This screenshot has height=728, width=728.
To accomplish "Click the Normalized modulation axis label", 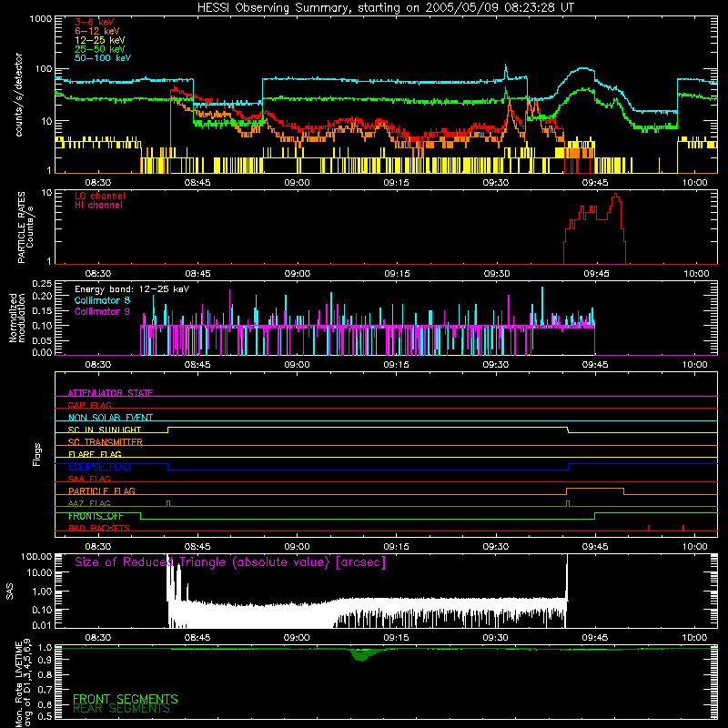I will pyautogui.click(x=16, y=318).
